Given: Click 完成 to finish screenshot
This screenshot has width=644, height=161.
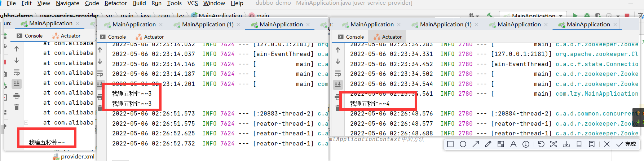Looking at the screenshot, I should (x=626, y=144).
